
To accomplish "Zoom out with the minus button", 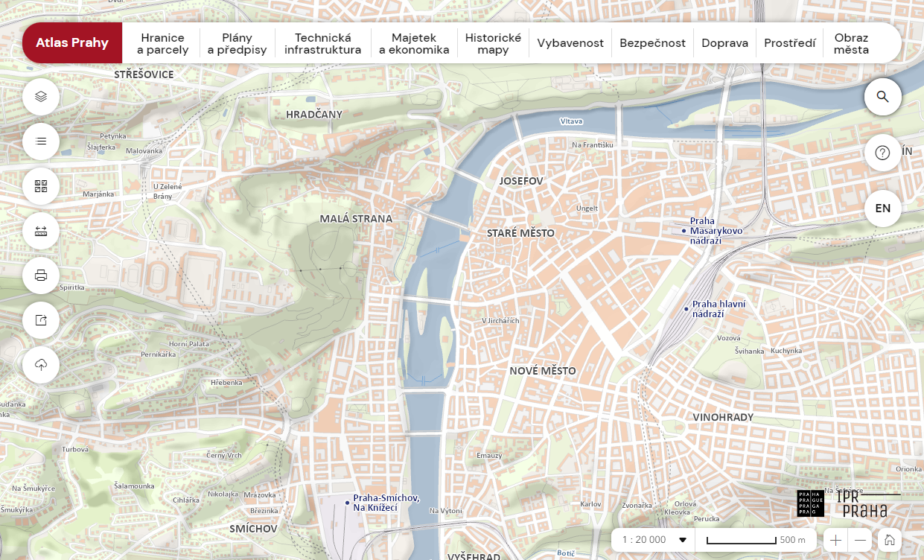I will (x=860, y=540).
